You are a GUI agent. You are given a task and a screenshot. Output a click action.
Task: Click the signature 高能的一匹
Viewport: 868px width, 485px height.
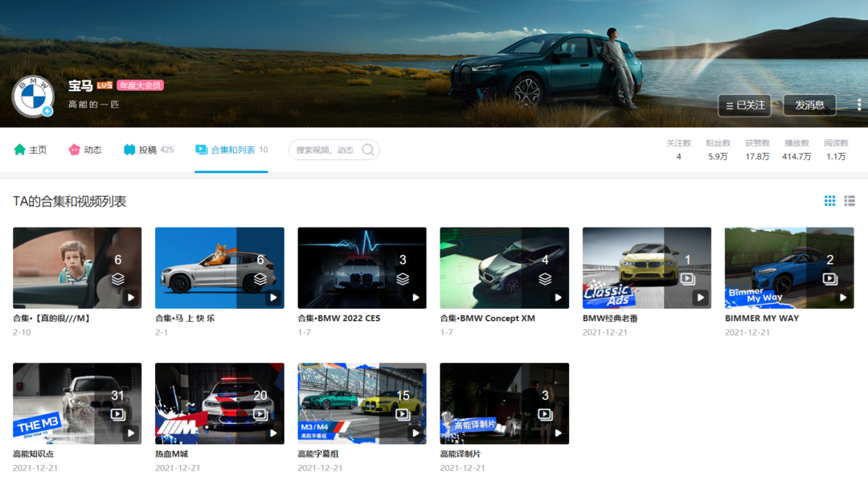coord(93,105)
